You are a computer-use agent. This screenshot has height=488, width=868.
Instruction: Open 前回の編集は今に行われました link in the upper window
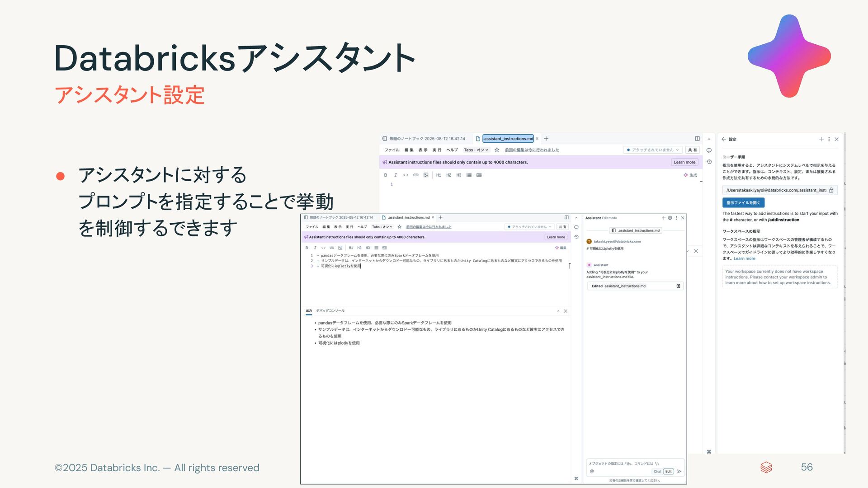(532, 150)
